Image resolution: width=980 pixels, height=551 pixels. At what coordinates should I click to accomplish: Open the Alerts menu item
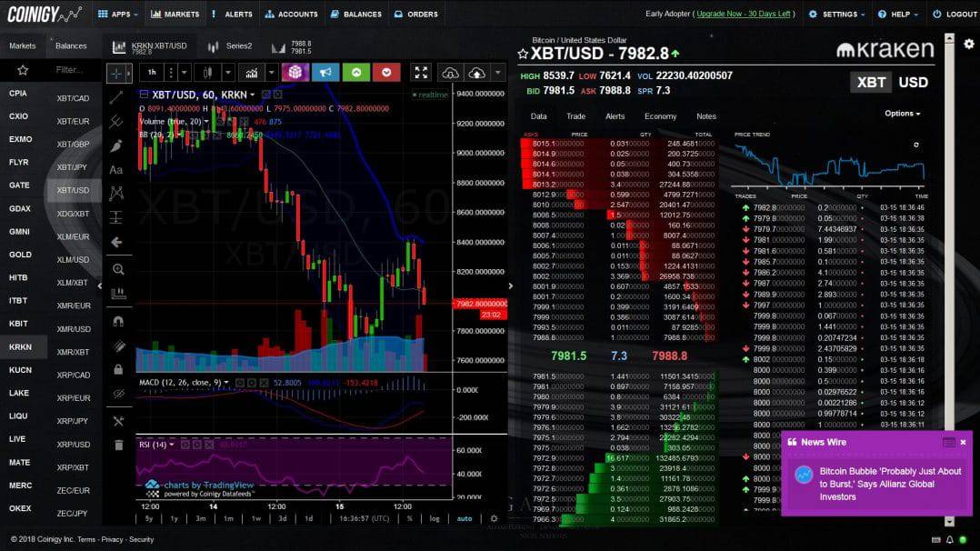click(x=232, y=14)
